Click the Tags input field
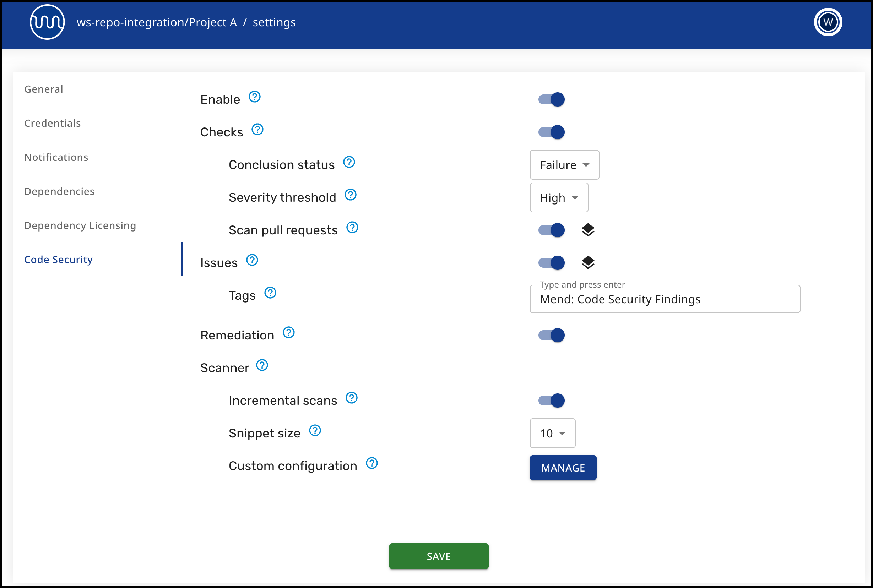Image resolution: width=873 pixels, height=588 pixels. [665, 299]
